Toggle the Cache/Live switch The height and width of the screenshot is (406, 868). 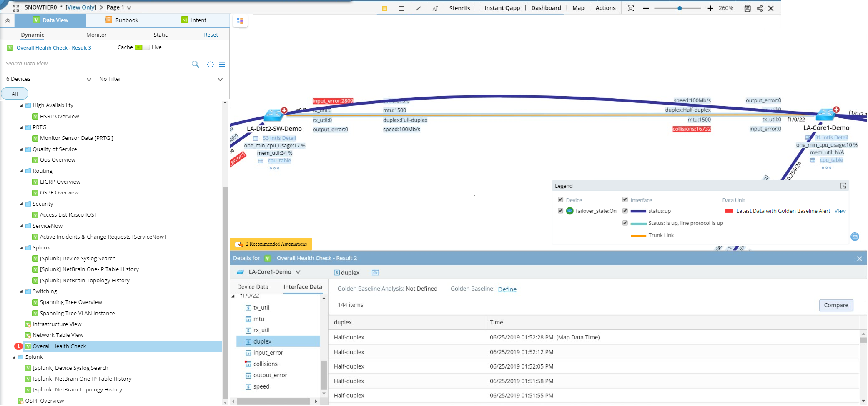point(142,47)
